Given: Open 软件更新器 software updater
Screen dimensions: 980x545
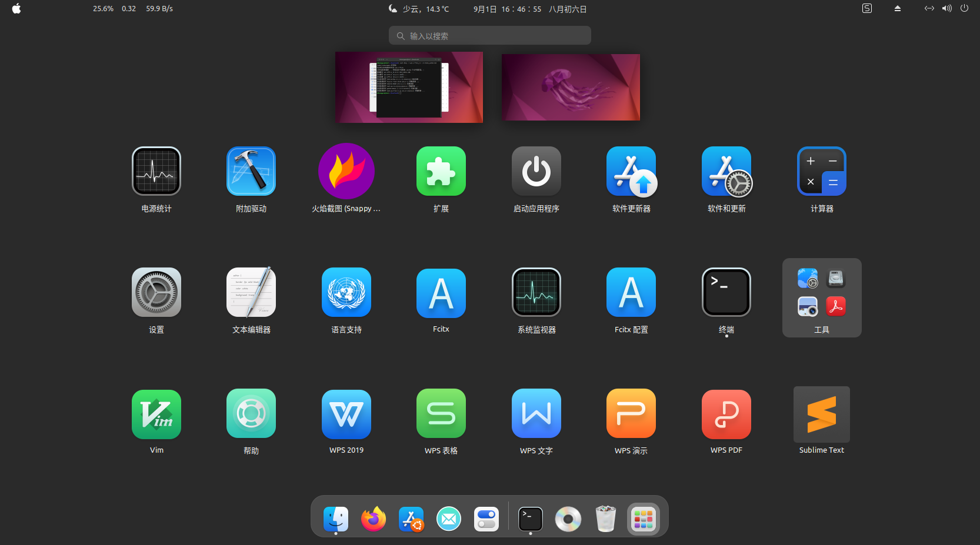Looking at the screenshot, I should coord(631,171).
